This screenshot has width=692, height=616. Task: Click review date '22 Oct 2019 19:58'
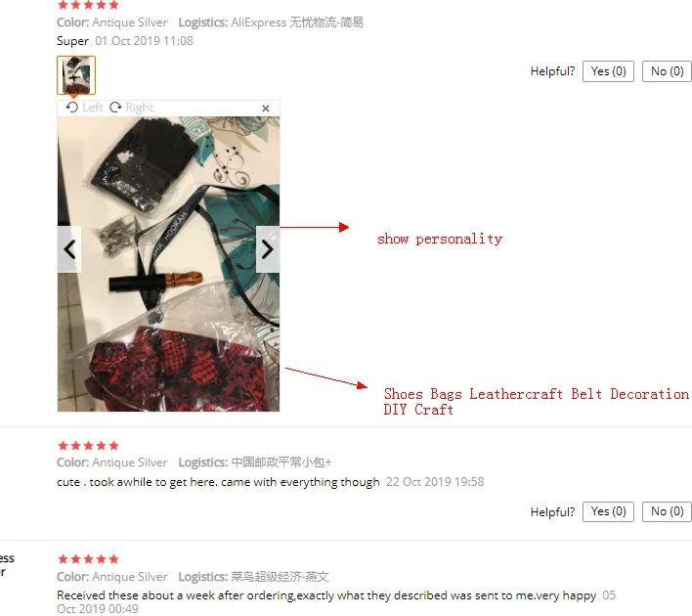point(435,482)
